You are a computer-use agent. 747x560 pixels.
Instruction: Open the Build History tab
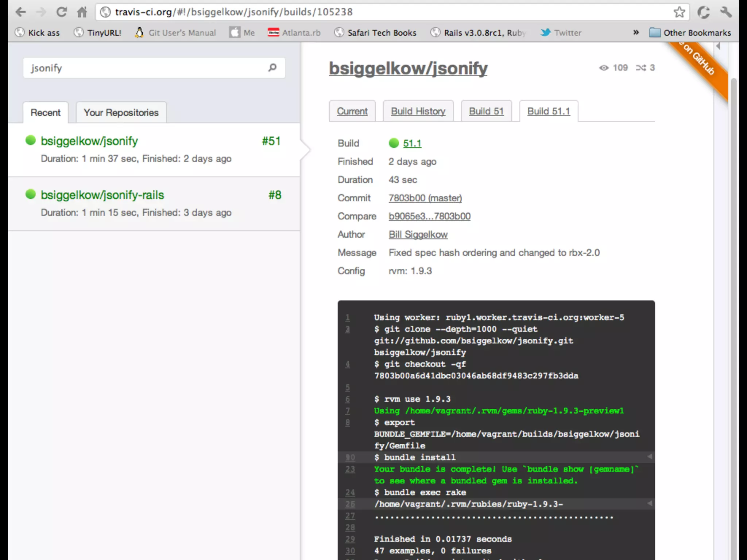(418, 111)
